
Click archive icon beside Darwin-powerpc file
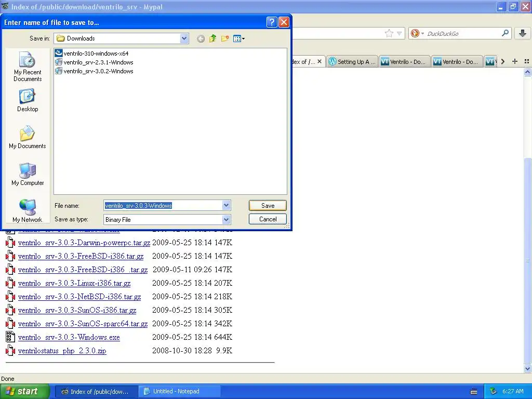10,243
